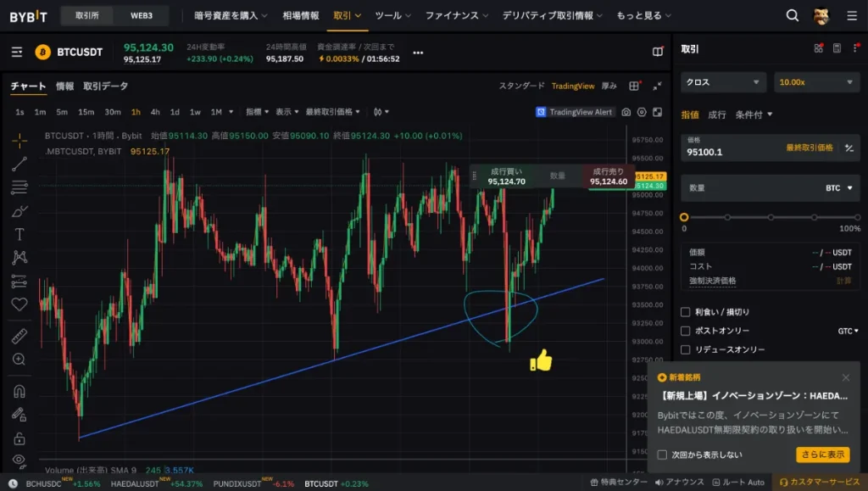Image resolution: width=868 pixels, height=491 pixels.
Task: Click the order size slider start handle
Action: tap(684, 217)
